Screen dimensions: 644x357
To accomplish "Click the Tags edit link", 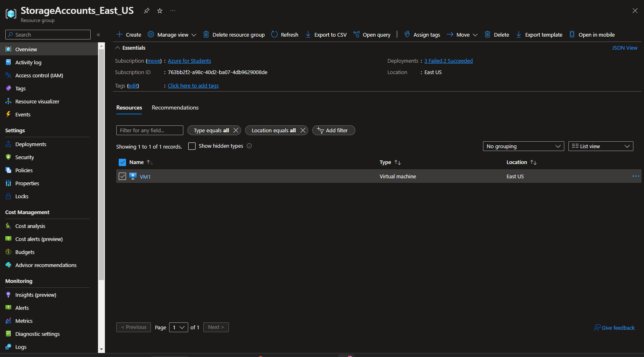I will [133, 85].
